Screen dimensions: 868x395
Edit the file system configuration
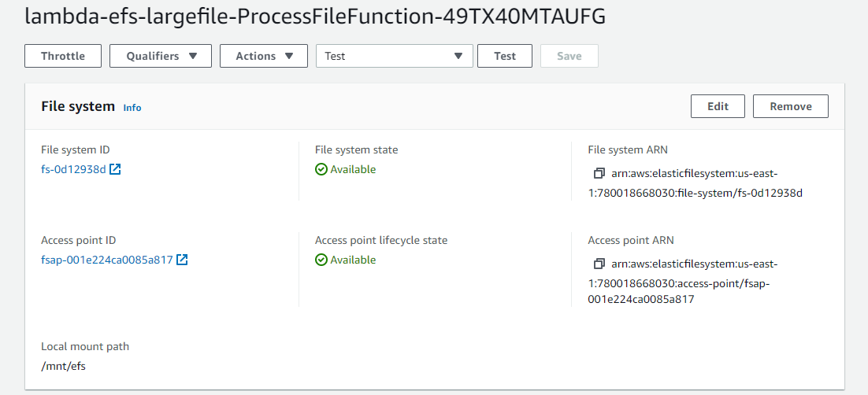point(718,106)
